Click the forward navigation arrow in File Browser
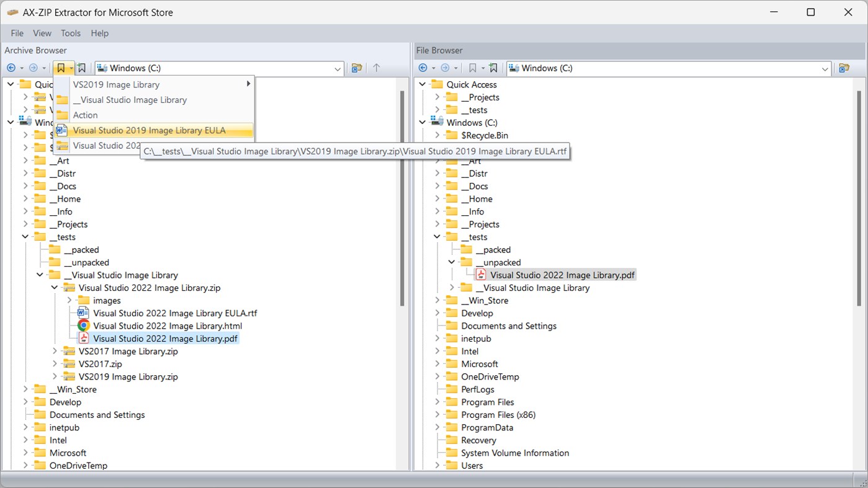This screenshot has height=488, width=868. 444,68
